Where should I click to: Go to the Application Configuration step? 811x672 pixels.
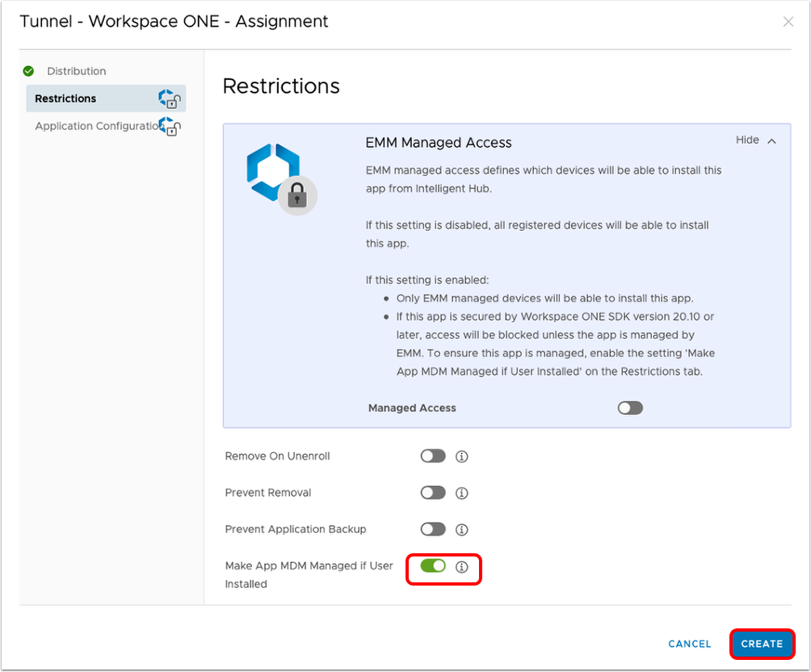[95, 126]
